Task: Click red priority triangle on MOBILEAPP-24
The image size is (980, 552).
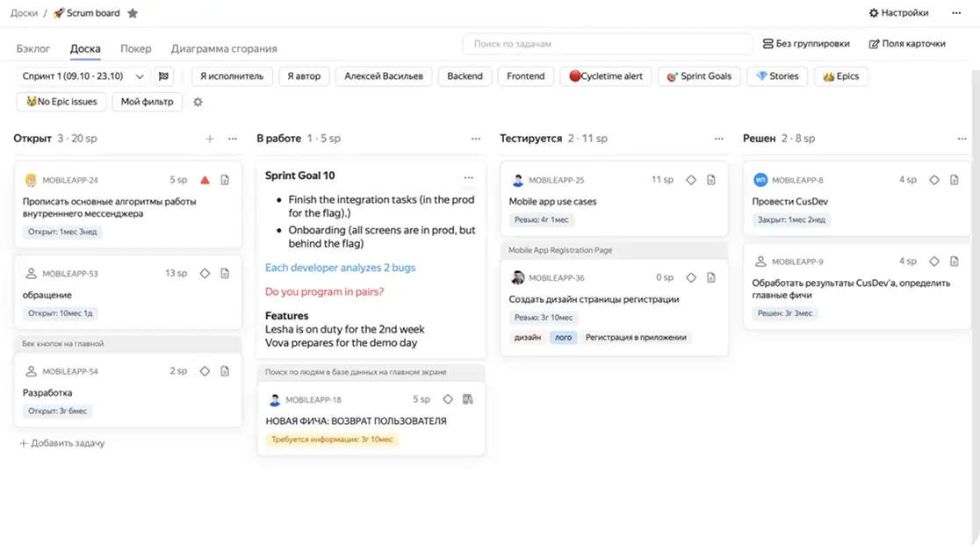Action: pos(205,180)
